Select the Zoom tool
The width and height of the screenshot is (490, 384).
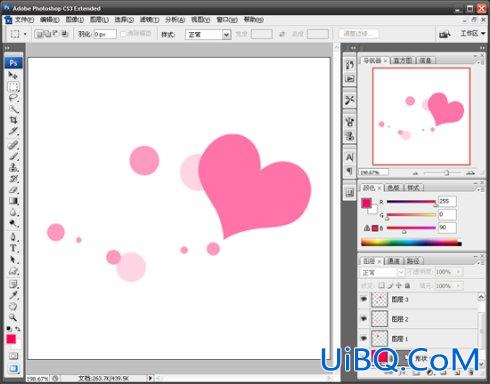point(13,317)
